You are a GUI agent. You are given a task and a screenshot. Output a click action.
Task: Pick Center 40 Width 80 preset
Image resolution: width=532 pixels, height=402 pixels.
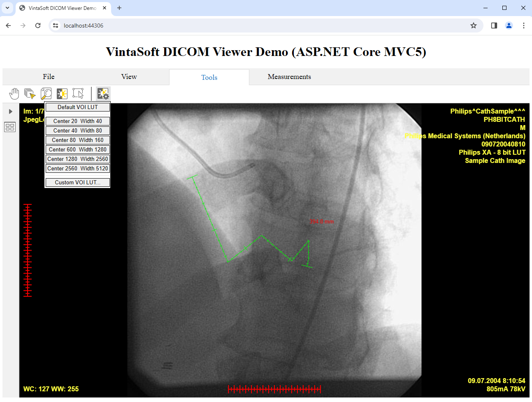coord(78,131)
